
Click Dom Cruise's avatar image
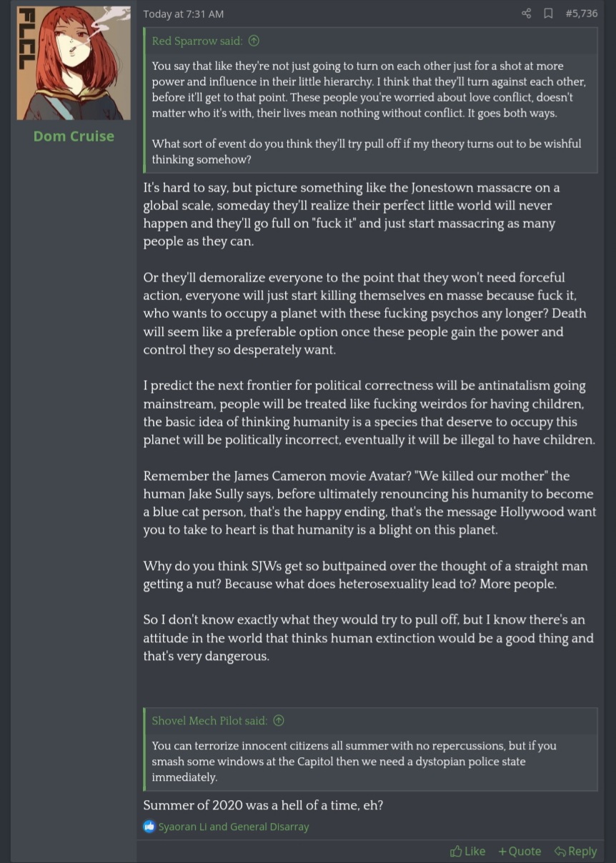point(74,63)
